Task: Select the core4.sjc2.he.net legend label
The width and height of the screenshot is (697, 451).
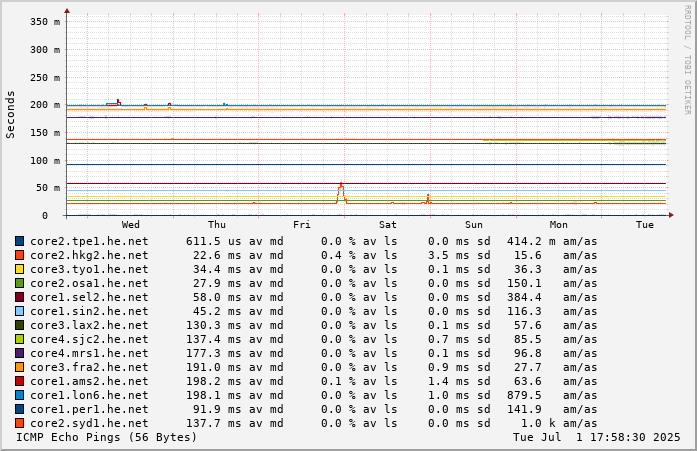Action: coord(89,339)
